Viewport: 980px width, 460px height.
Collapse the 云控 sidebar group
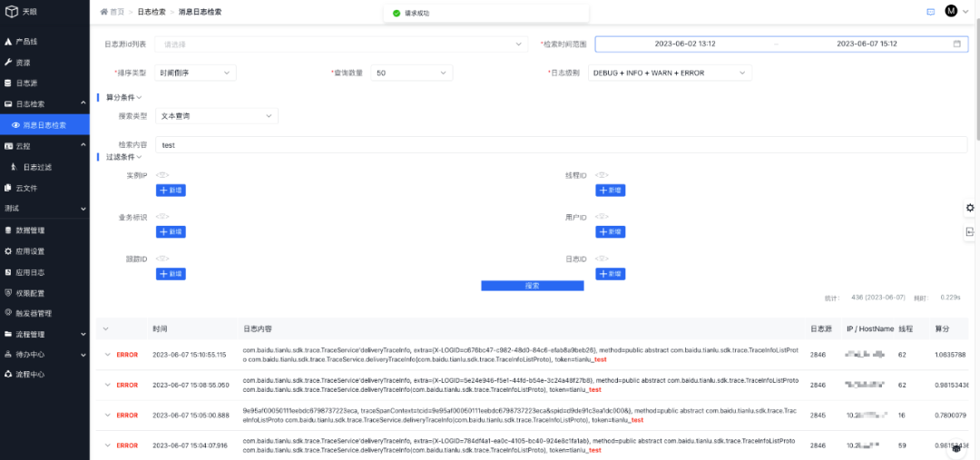(x=83, y=146)
